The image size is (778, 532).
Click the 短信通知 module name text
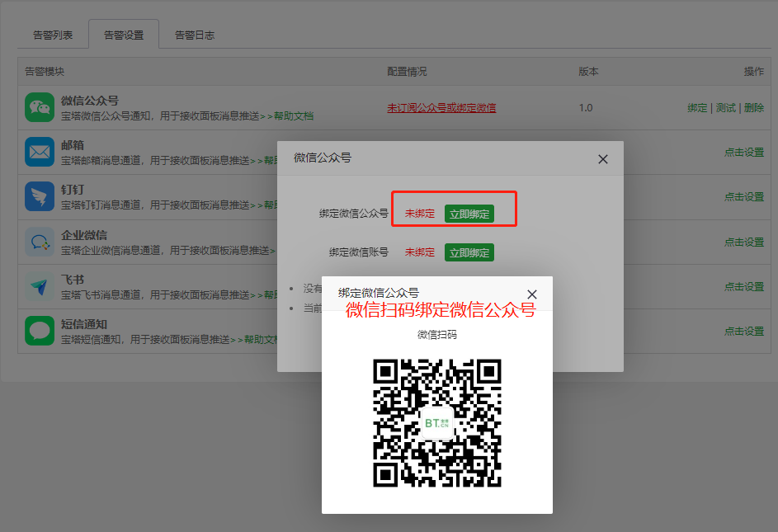(84, 324)
